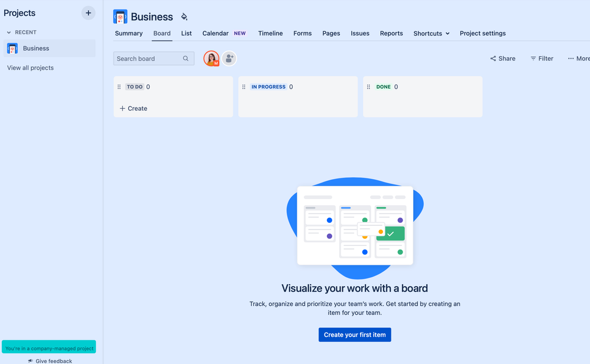
Task: Click View all projects link
Action: tap(31, 68)
